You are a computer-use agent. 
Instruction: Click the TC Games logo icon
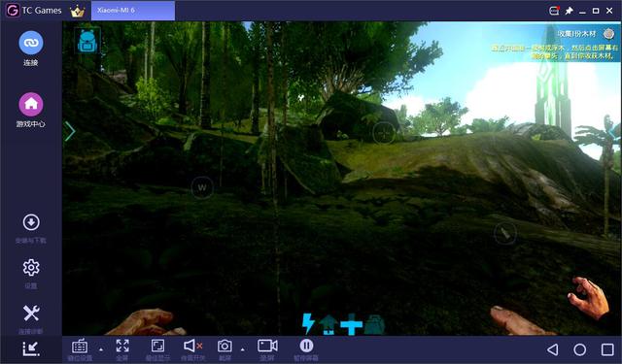pyautogui.click(x=13, y=11)
